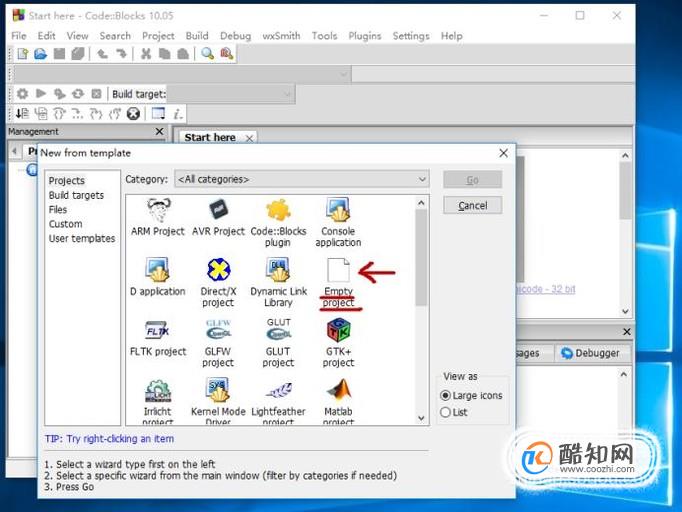
Task: Pick the Matlab project template
Action: [x=338, y=401]
